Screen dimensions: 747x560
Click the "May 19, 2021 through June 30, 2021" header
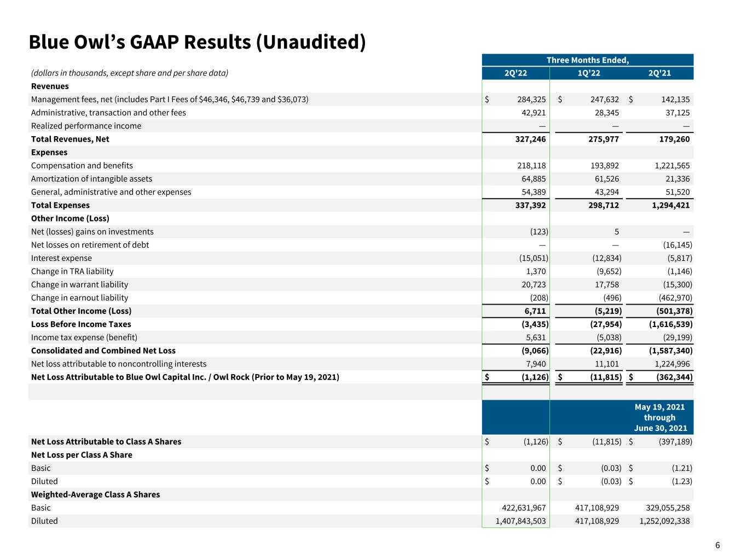(659, 417)
